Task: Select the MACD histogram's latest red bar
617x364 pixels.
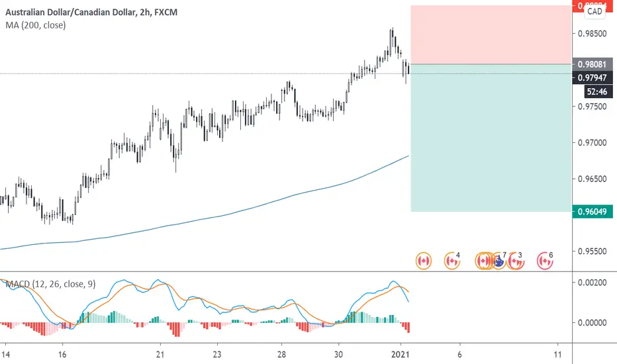Action: click(408, 328)
